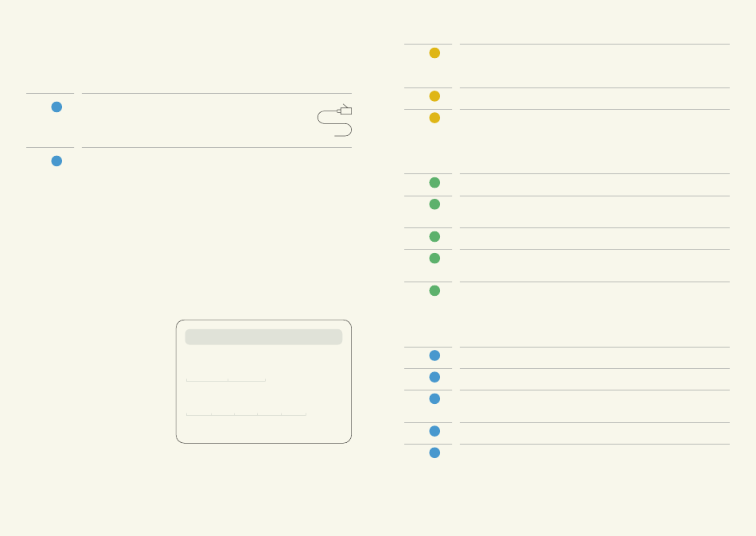Click the second green dot in the right column
This screenshot has height=536, width=756.
tap(435, 204)
